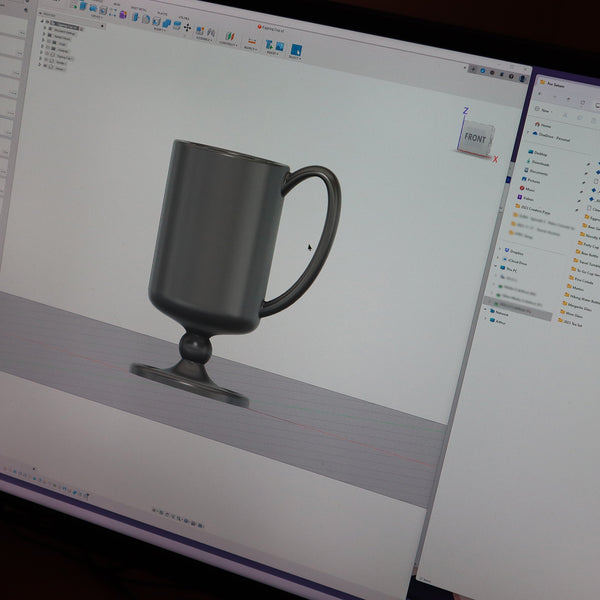Click the Construct plane icon in toolbar
600x600 pixels.
(x=228, y=37)
